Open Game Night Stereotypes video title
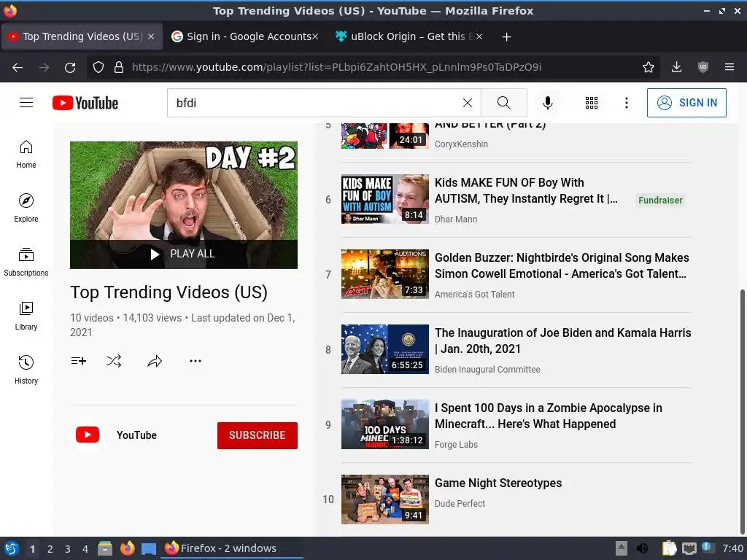Image resolution: width=747 pixels, height=560 pixels. [498, 483]
